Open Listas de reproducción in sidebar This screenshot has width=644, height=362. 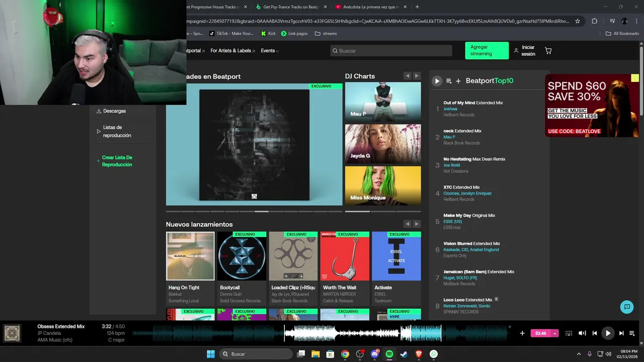tap(114, 131)
